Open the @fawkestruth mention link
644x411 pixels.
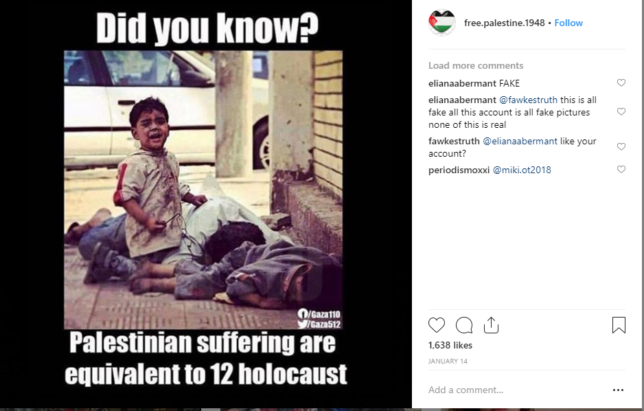pos(528,100)
